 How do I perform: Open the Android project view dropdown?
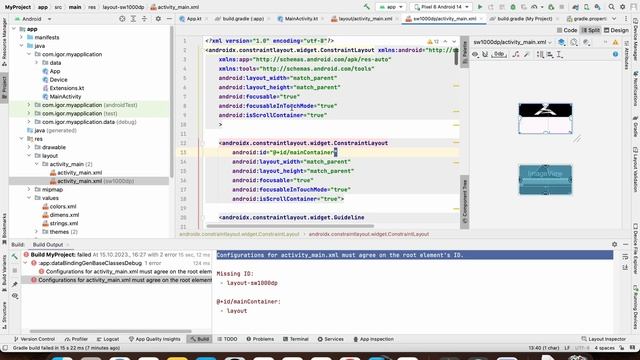click(33, 19)
